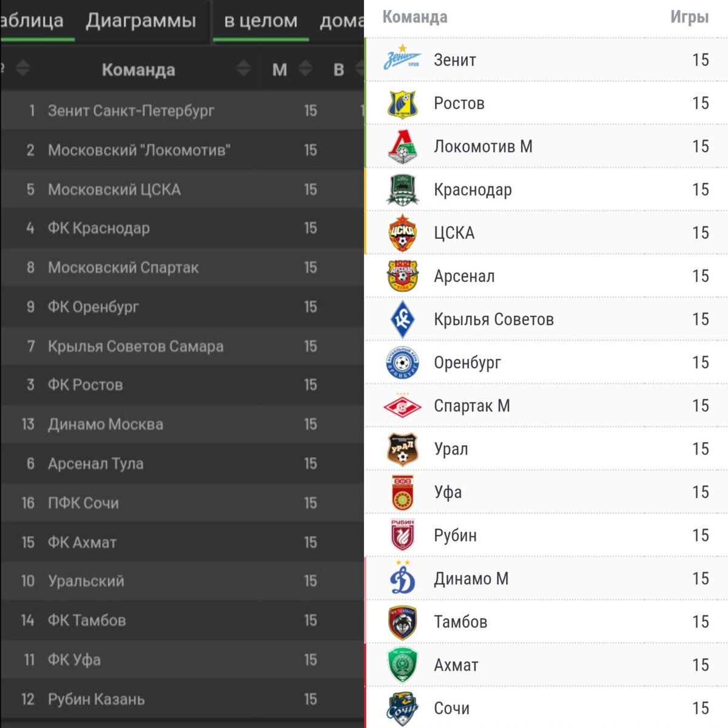Click the Dinamo M club logo
Viewport: 728px width, 728px height.
[402, 579]
